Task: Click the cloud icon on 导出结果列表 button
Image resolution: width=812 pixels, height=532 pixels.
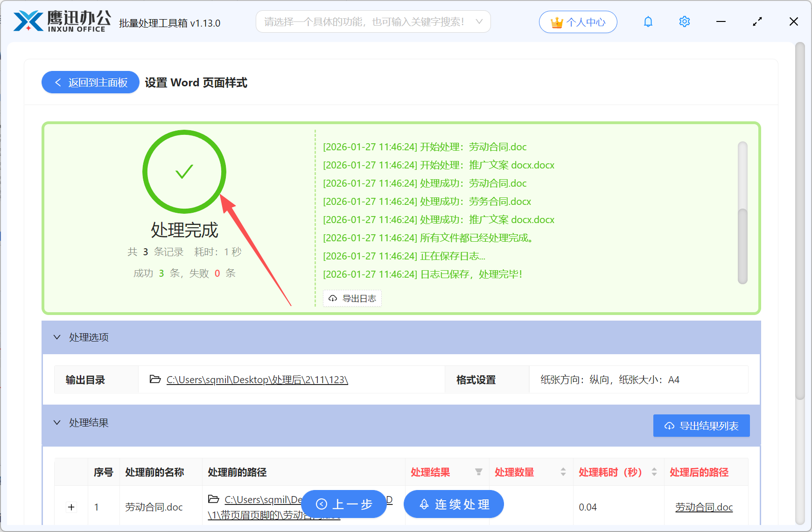Action: coord(669,426)
